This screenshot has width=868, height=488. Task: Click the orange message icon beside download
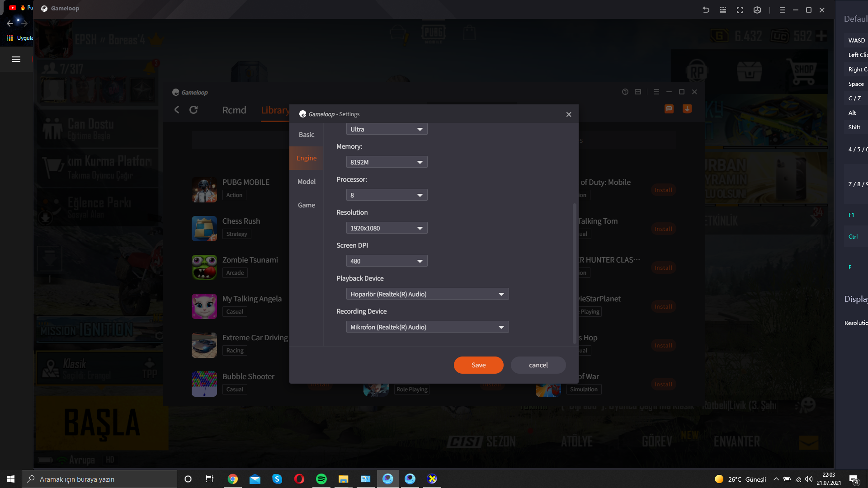[669, 109]
